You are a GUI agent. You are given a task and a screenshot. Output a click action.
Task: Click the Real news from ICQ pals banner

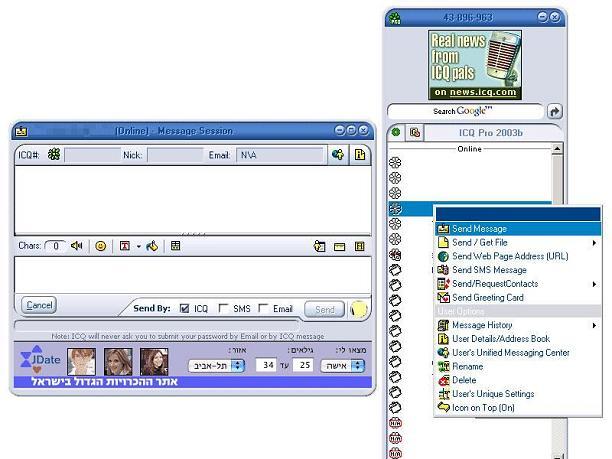(x=475, y=65)
